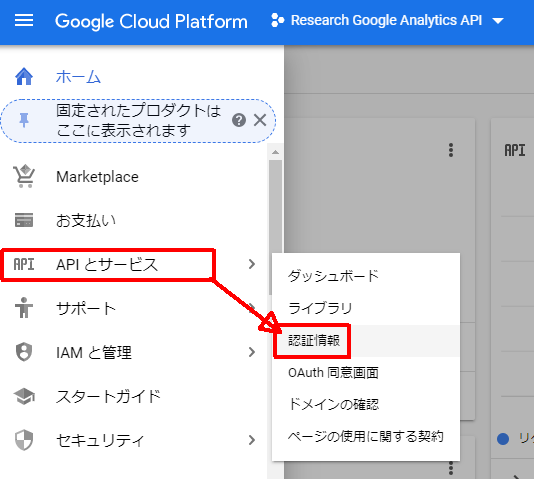The height and width of the screenshot is (479, 534).
Task: Select ページの使用に関する契約 in the submenu
Action: coord(366,437)
